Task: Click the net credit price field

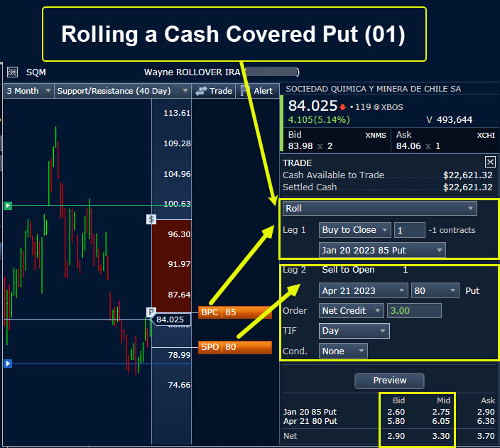Action: [414, 310]
